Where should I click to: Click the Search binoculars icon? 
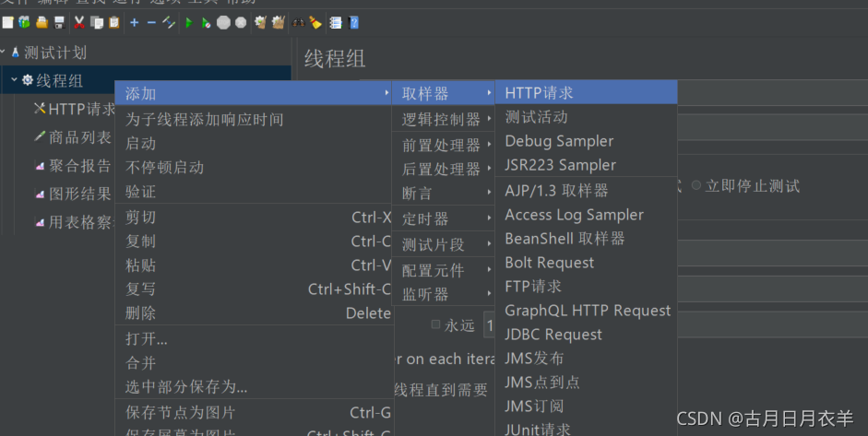[298, 23]
